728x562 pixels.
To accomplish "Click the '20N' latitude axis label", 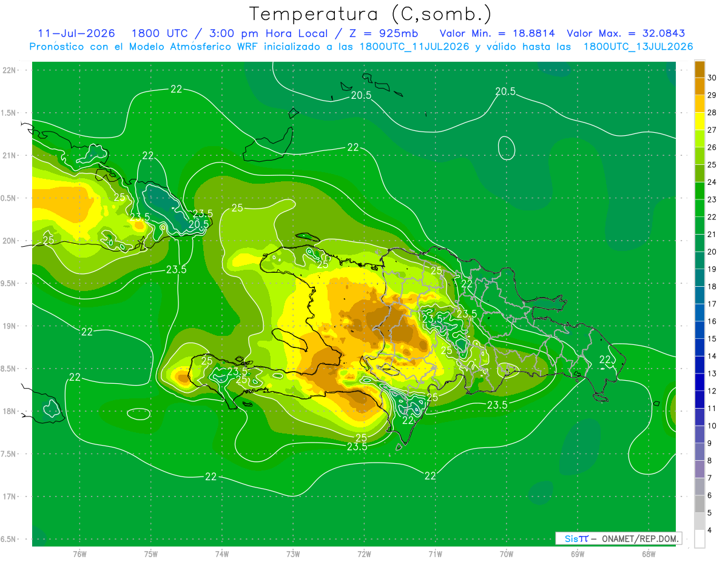I will pyautogui.click(x=8, y=241).
